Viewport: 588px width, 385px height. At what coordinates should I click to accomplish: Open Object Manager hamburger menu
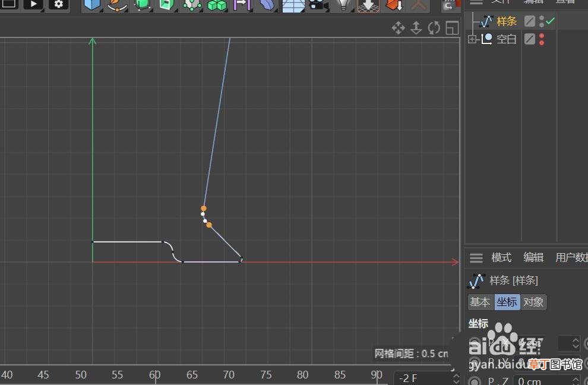click(476, 2)
